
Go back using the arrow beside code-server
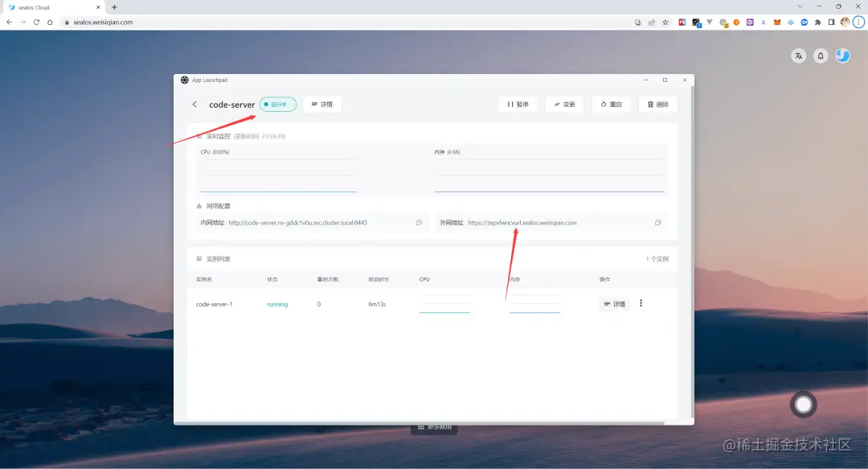click(194, 105)
